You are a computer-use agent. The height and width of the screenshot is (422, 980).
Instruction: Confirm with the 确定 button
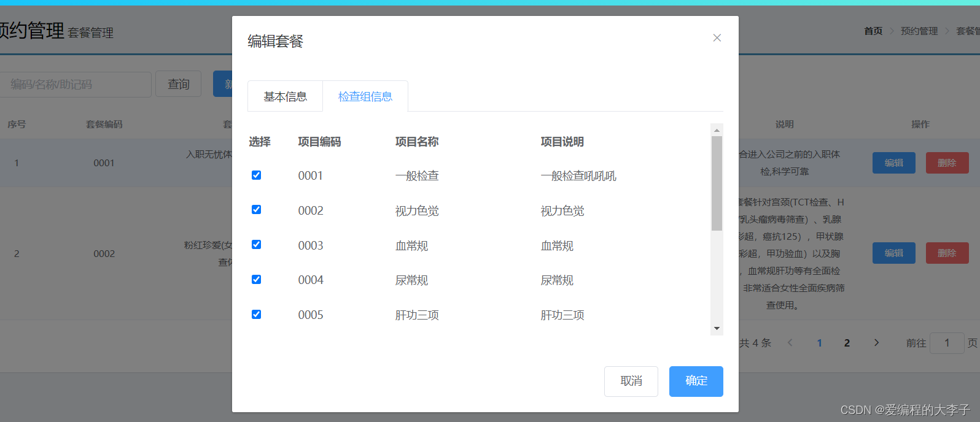click(x=696, y=382)
